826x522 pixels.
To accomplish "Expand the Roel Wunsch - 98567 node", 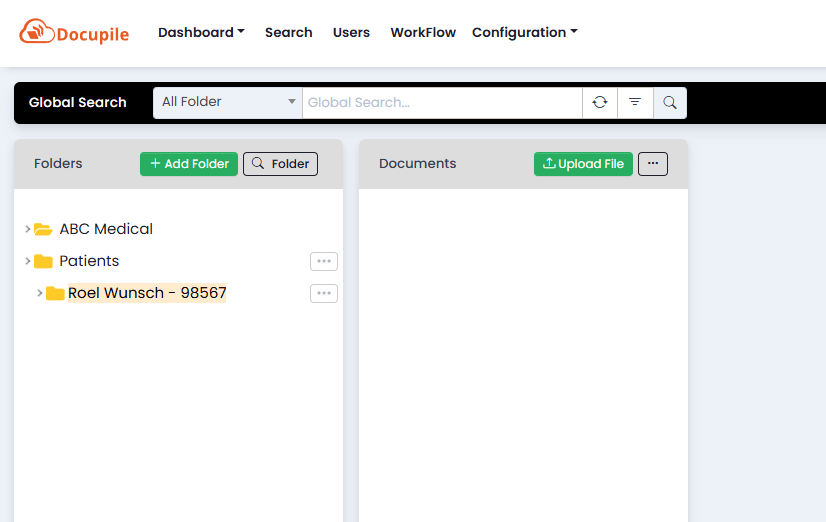I will (39, 293).
